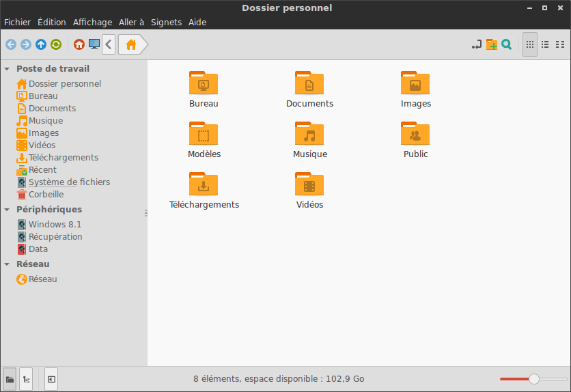
Task: Click the sidebar pane divider grip
Action: pos(146,213)
